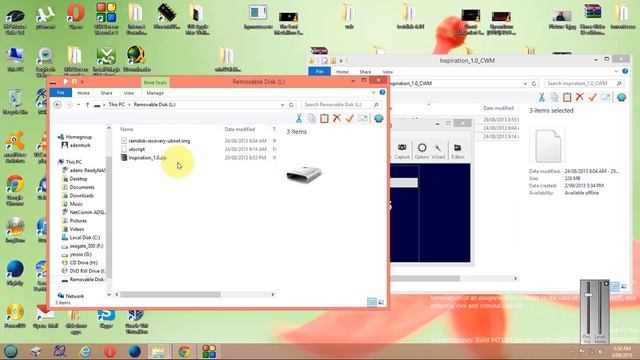The width and height of the screenshot is (640, 360).
Task: Open Share tab in Removable Disk window
Action: click(x=106, y=93)
